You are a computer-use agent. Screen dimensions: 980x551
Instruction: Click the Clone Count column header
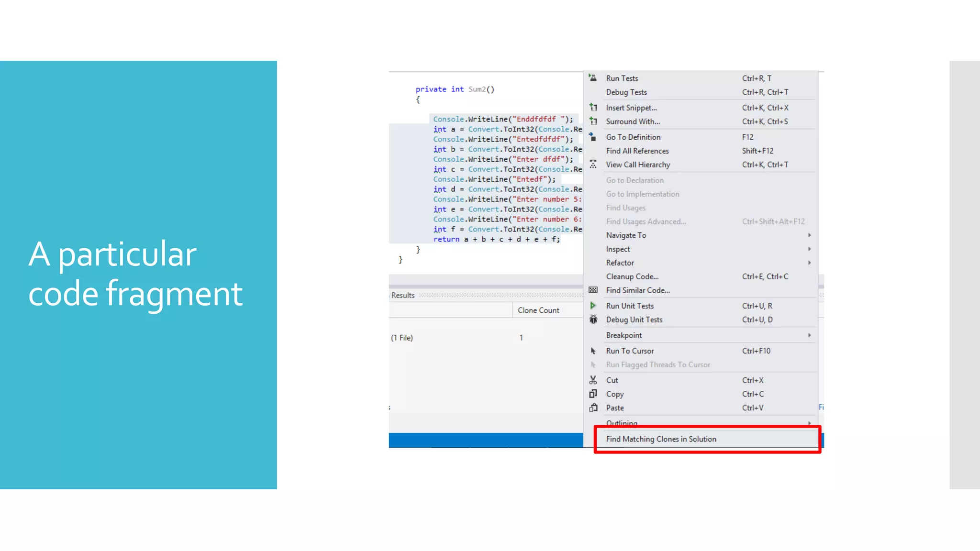point(538,310)
